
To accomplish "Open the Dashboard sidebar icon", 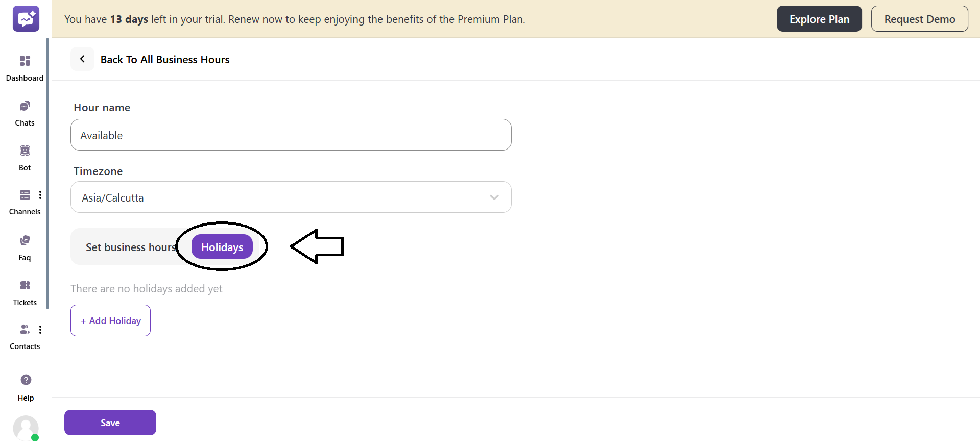I will point(25,61).
